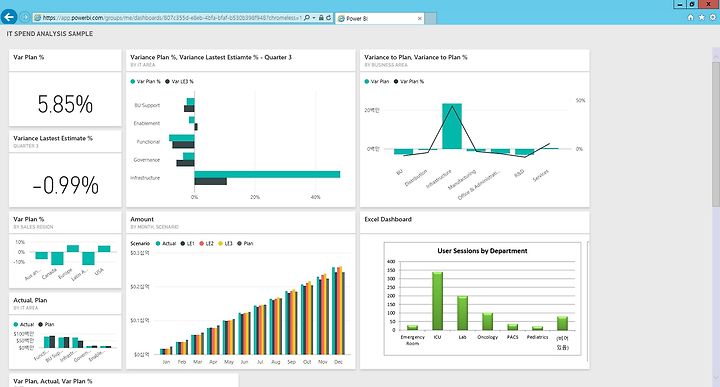This screenshot has height=387, width=720.
Task: Click the dashboard vertical scrollbar thumb
Action: click(x=716, y=135)
